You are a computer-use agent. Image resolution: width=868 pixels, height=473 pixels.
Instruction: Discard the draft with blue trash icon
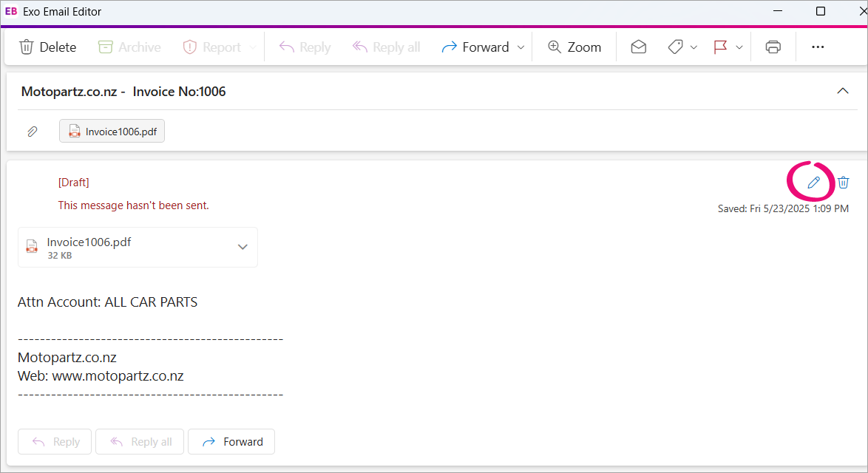point(844,183)
